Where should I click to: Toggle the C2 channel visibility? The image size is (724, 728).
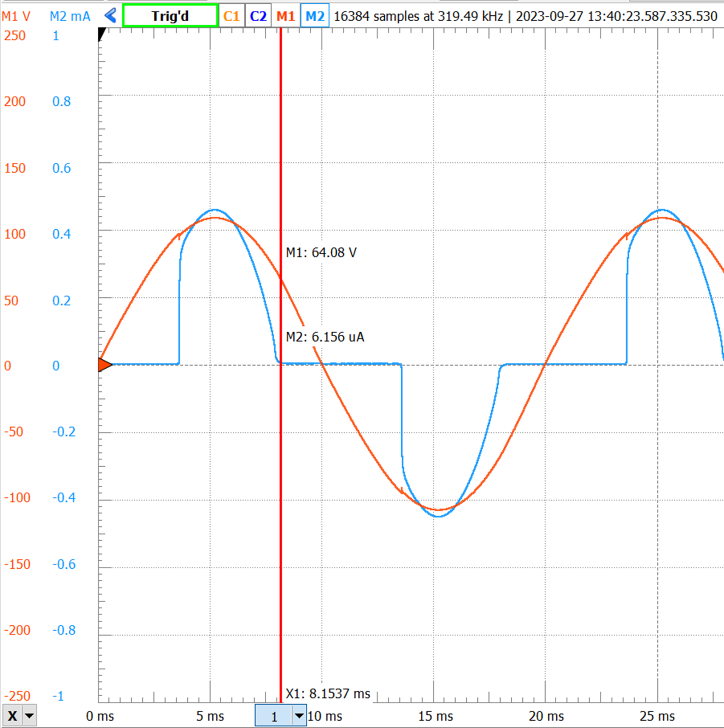[x=258, y=15]
